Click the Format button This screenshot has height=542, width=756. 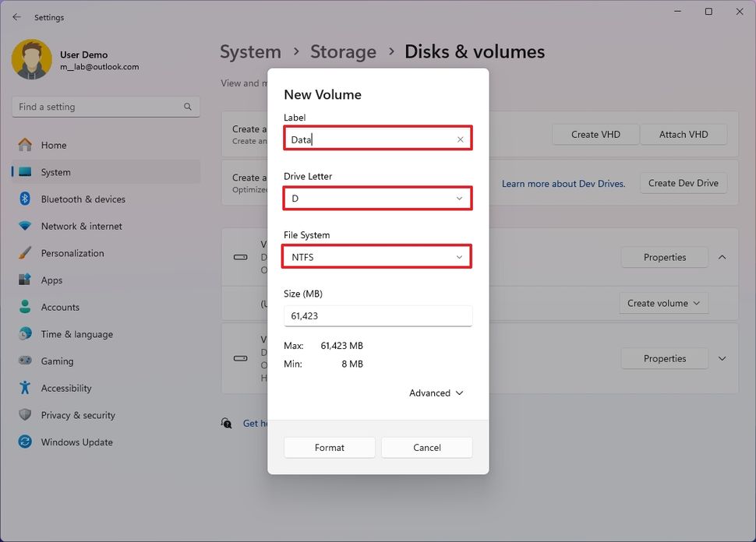[x=329, y=447]
